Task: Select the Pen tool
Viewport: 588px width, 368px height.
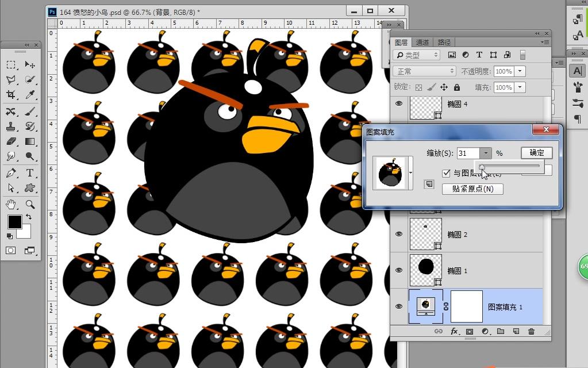Action: coord(11,173)
